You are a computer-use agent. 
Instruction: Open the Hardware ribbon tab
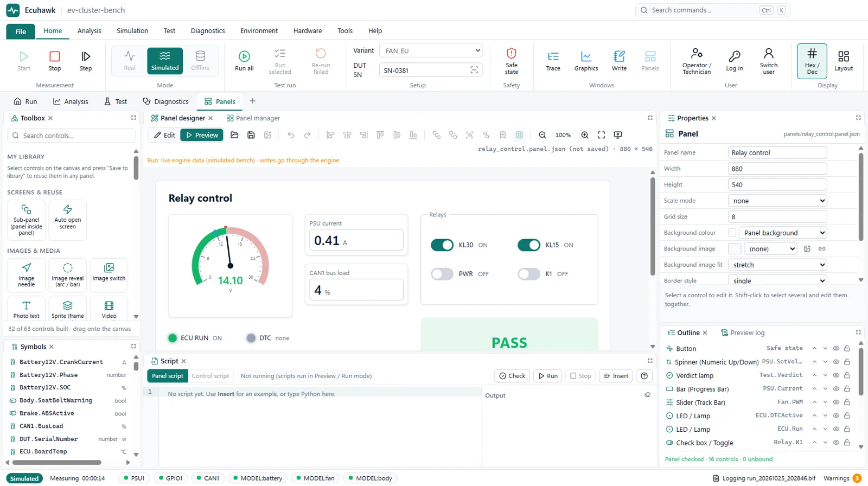tap(308, 31)
